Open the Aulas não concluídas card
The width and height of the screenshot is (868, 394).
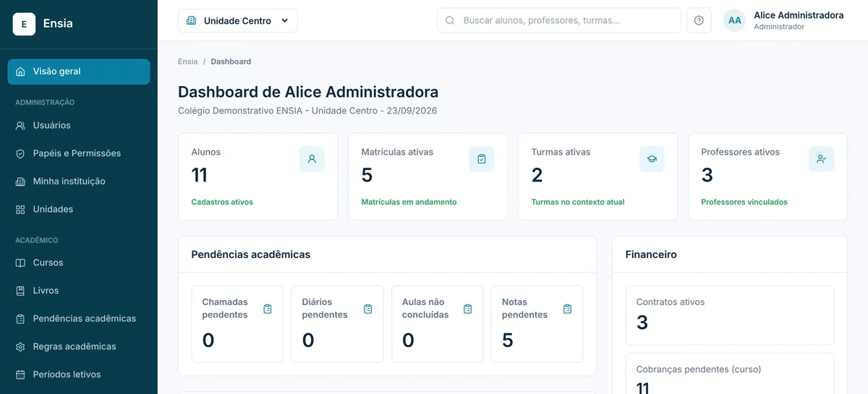coord(437,324)
